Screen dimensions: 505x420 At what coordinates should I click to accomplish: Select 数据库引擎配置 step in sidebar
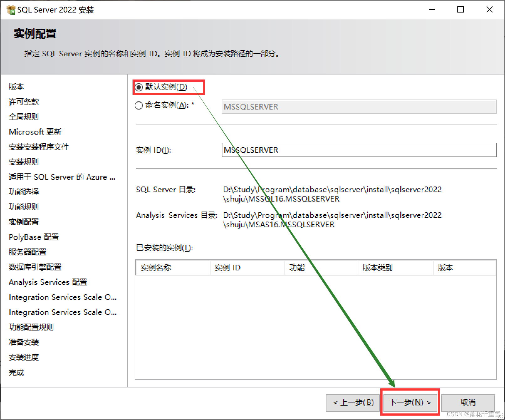pyautogui.click(x=35, y=267)
